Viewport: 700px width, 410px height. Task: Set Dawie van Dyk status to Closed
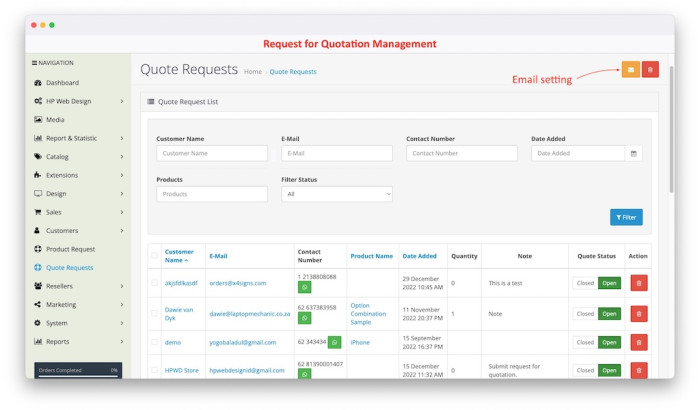[x=585, y=314]
